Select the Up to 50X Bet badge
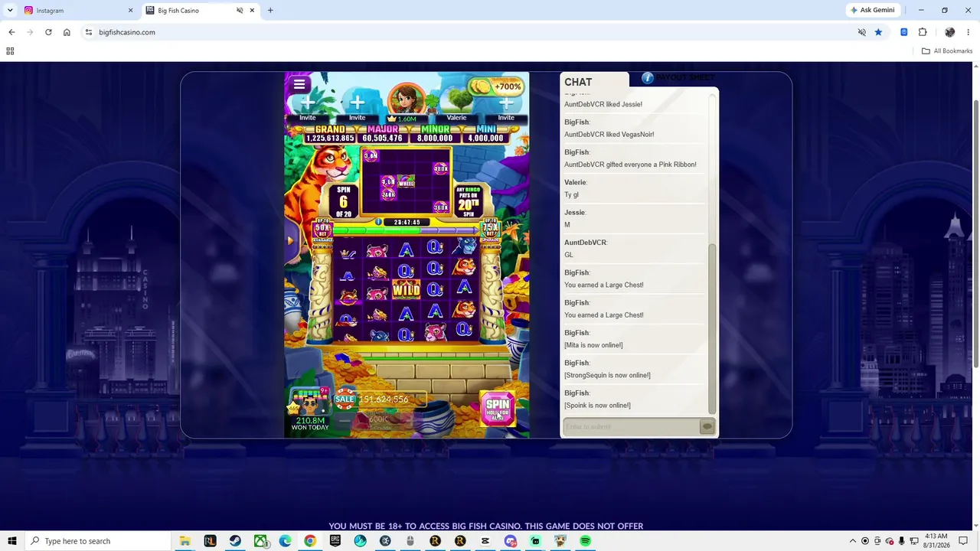The height and width of the screenshot is (551, 980). [322, 229]
